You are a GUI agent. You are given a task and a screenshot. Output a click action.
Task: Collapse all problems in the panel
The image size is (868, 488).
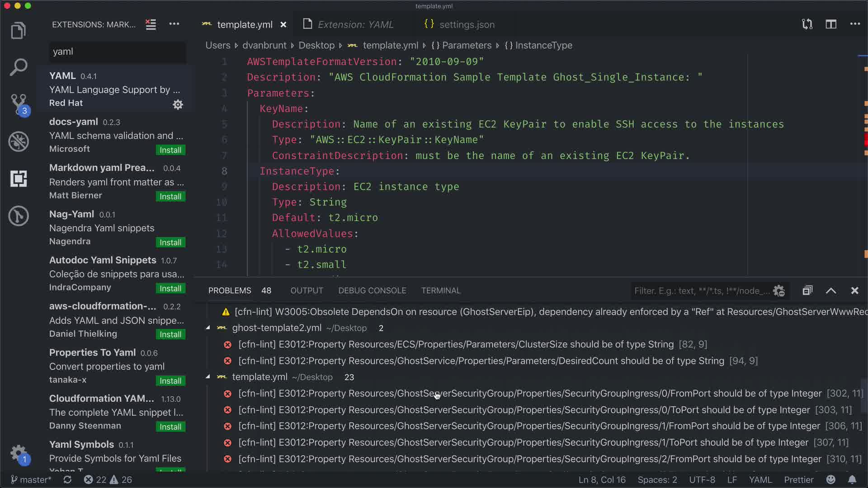click(807, 291)
